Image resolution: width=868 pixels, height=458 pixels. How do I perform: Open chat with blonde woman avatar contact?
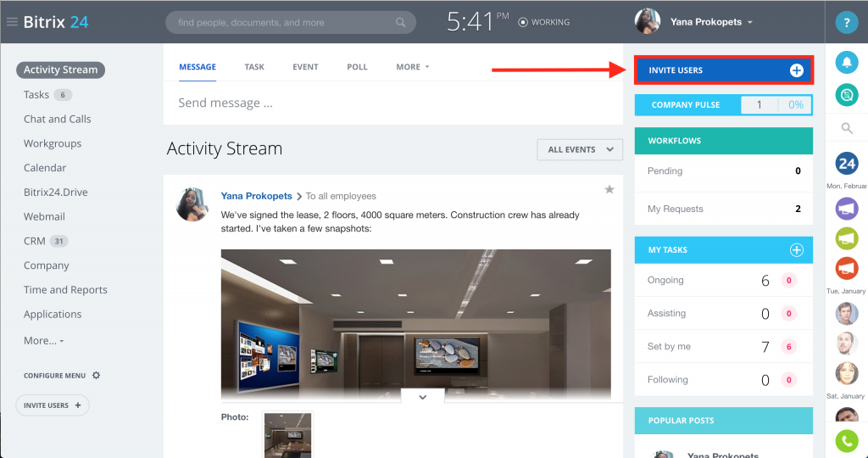click(847, 373)
